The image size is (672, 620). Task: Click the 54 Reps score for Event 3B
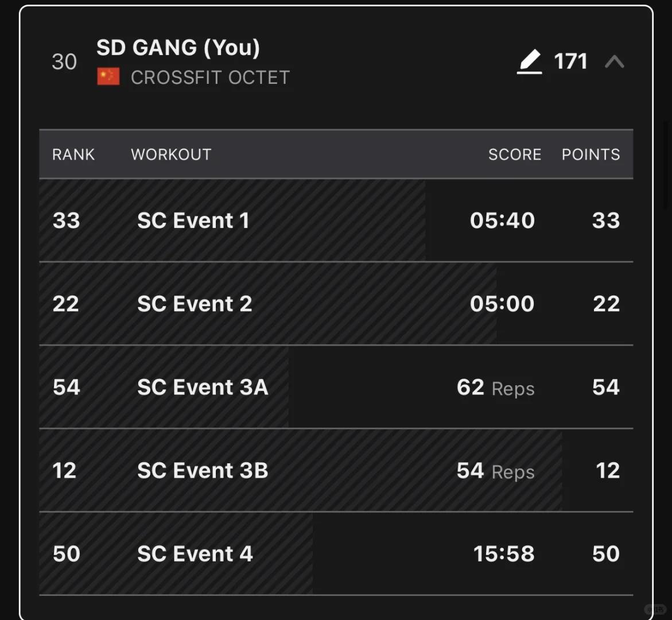pyautogui.click(x=495, y=471)
